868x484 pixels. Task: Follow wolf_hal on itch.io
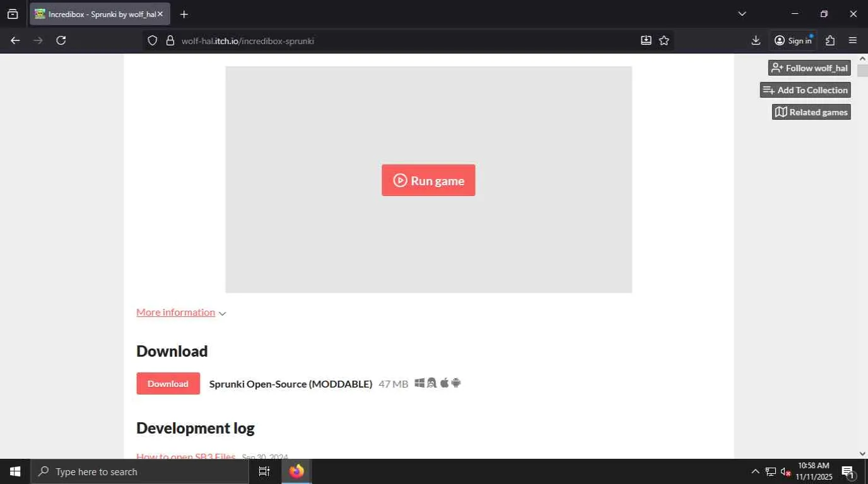(x=809, y=68)
